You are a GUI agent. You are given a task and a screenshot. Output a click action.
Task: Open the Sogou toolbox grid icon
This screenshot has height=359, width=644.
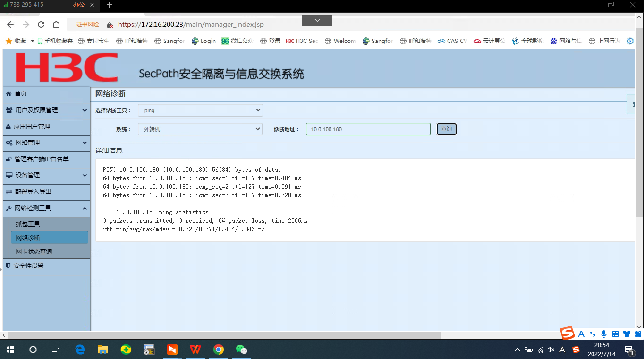[638, 334]
